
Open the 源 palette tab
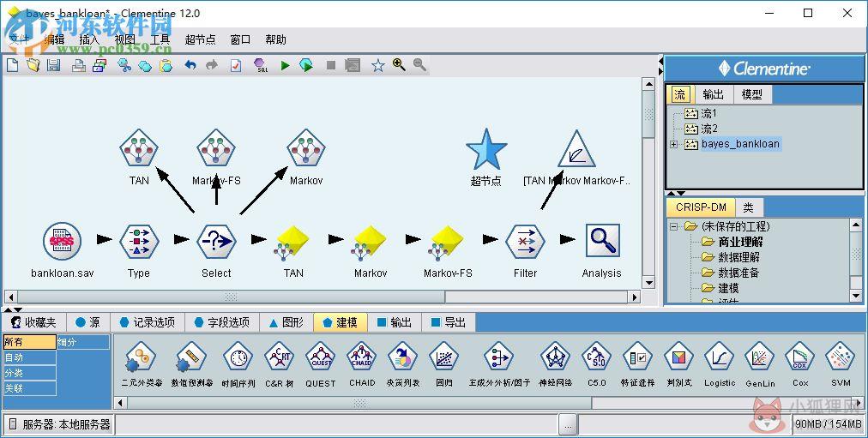[88, 322]
